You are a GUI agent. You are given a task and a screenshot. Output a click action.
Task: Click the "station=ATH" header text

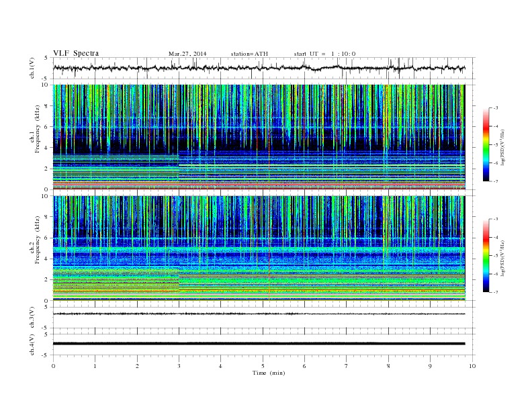click(x=249, y=54)
